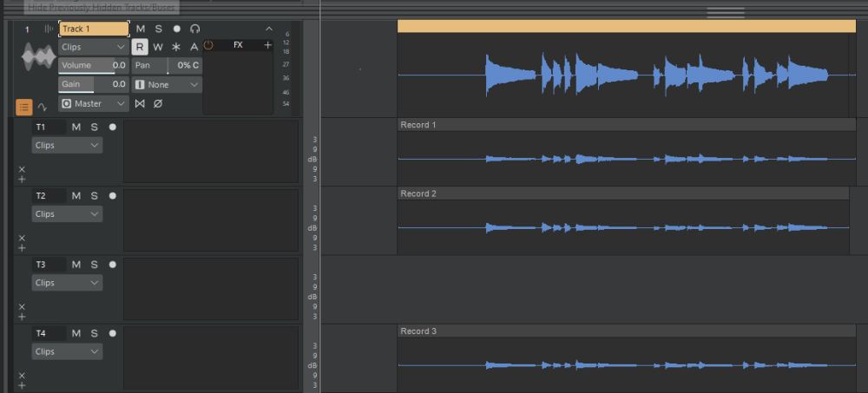
Task: Select lane name T3
Action: click(x=48, y=265)
